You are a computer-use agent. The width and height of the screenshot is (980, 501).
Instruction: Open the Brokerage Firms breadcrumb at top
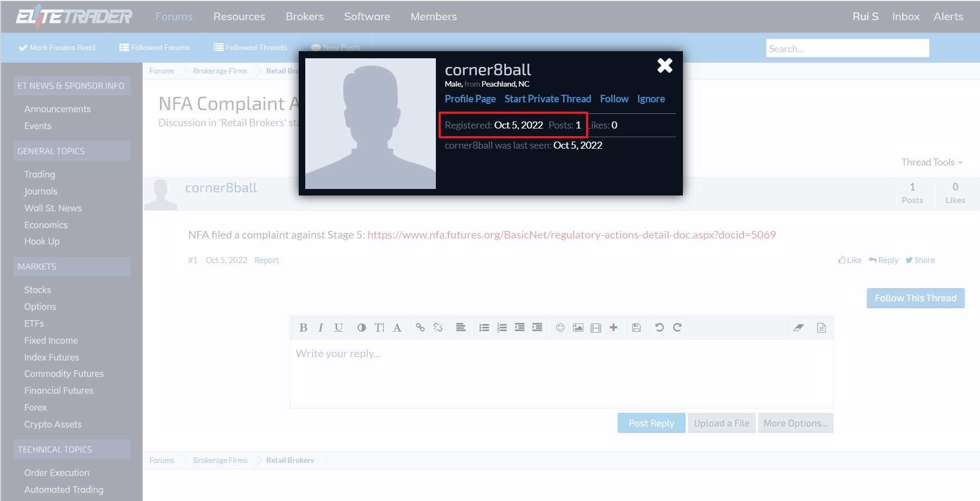(x=220, y=71)
